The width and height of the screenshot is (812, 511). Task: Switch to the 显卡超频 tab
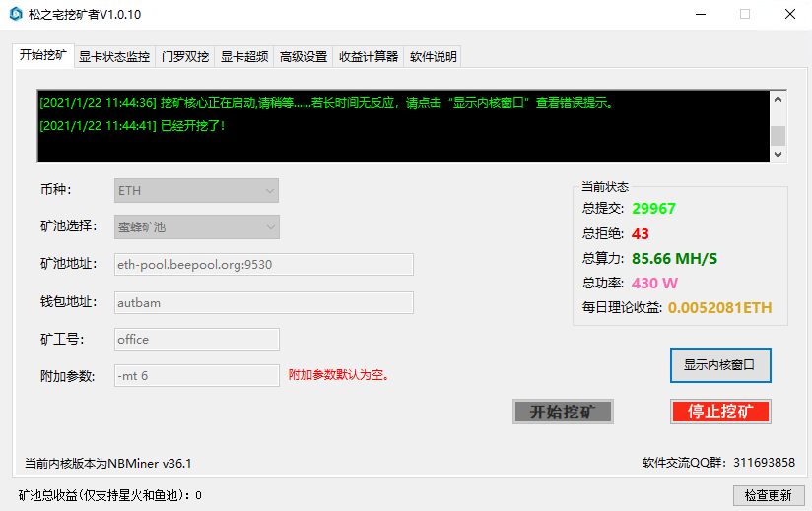click(244, 56)
